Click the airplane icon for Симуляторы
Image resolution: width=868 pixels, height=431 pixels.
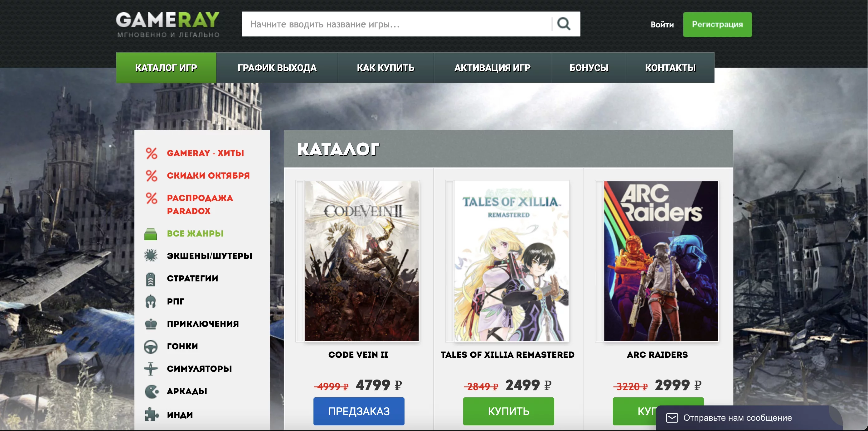click(151, 369)
